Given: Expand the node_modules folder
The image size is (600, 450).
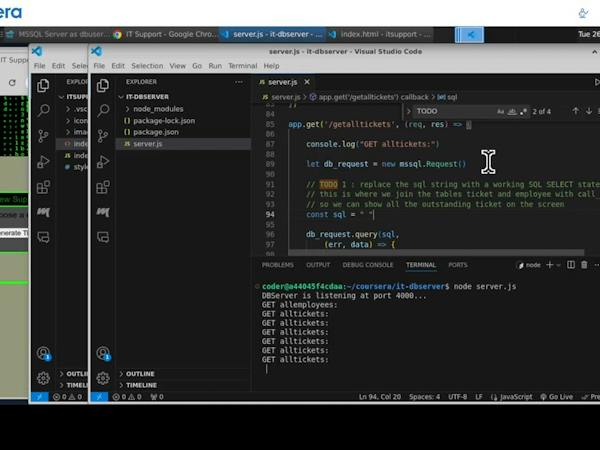Looking at the screenshot, I should 158,109.
